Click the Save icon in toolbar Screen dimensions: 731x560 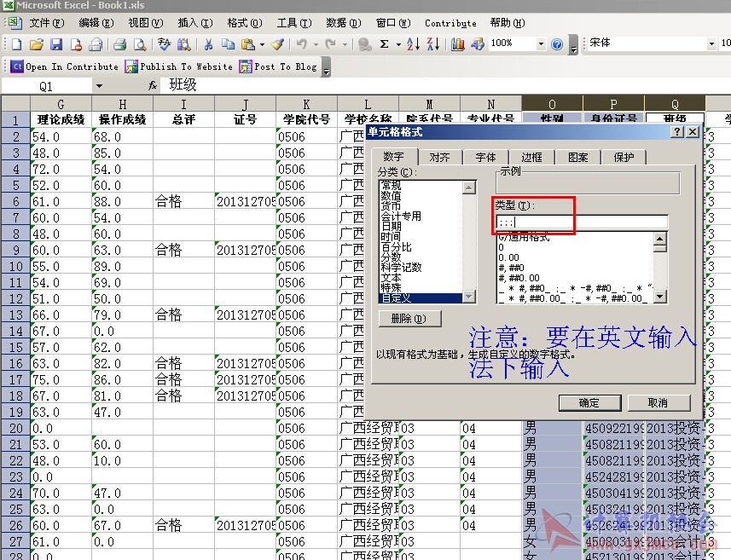[56, 44]
